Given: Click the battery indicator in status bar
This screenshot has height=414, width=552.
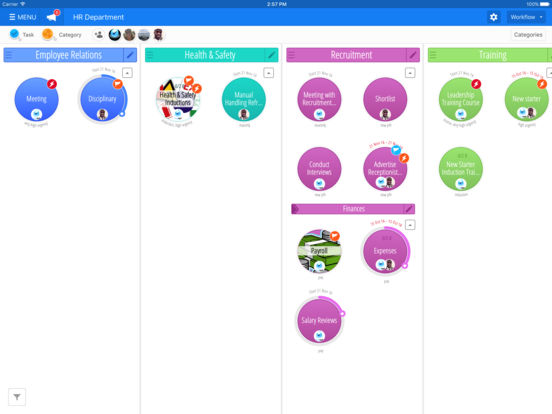Looking at the screenshot, I should coord(544,4).
